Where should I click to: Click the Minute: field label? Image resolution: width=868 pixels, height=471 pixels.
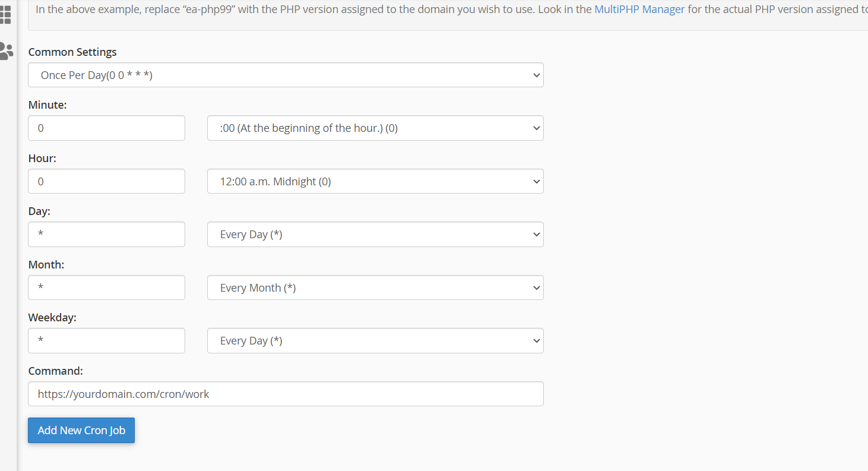pos(47,105)
